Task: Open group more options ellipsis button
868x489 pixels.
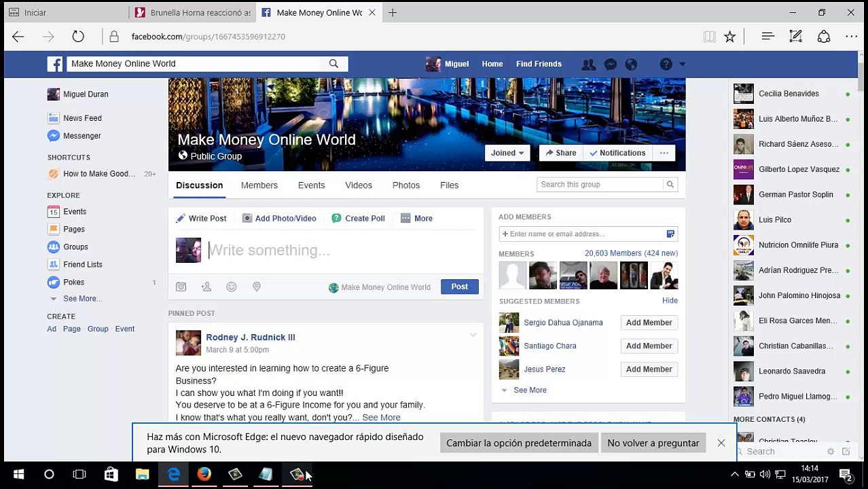Action: [x=664, y=153]
